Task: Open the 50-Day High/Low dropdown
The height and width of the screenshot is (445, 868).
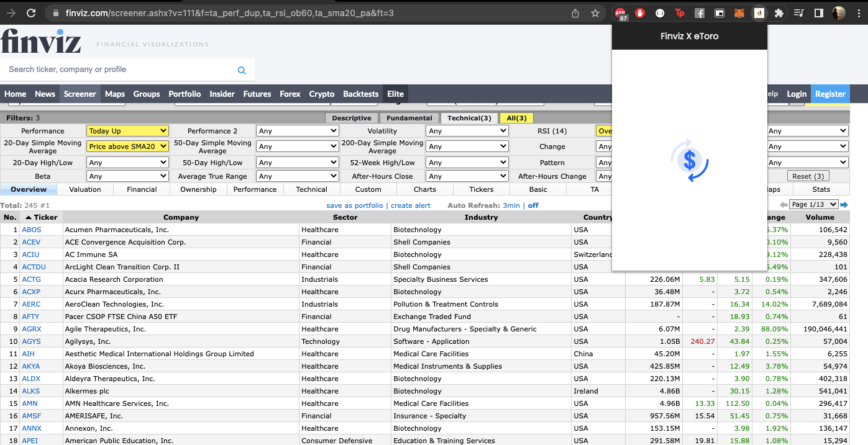Action: pyautogui.click(x=297, y=163)
